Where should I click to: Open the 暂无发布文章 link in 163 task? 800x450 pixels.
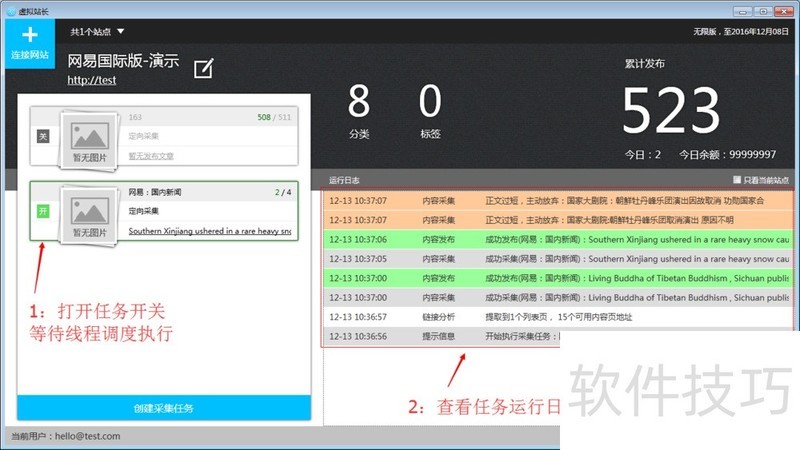coord(151,156)
